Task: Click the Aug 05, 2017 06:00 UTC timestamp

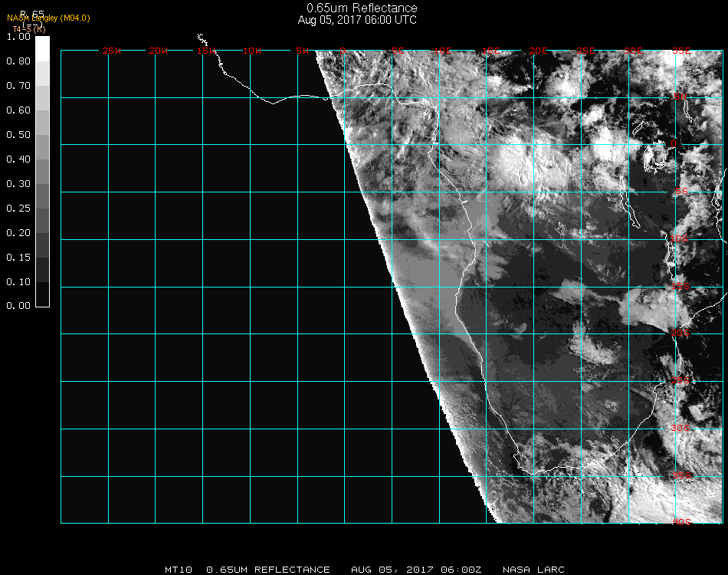Action: 357,20
